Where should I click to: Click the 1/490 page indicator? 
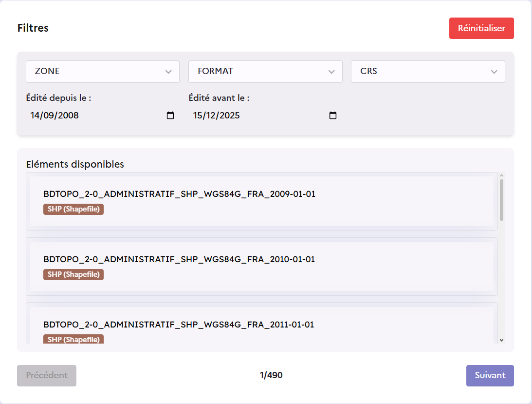(271, 376)
